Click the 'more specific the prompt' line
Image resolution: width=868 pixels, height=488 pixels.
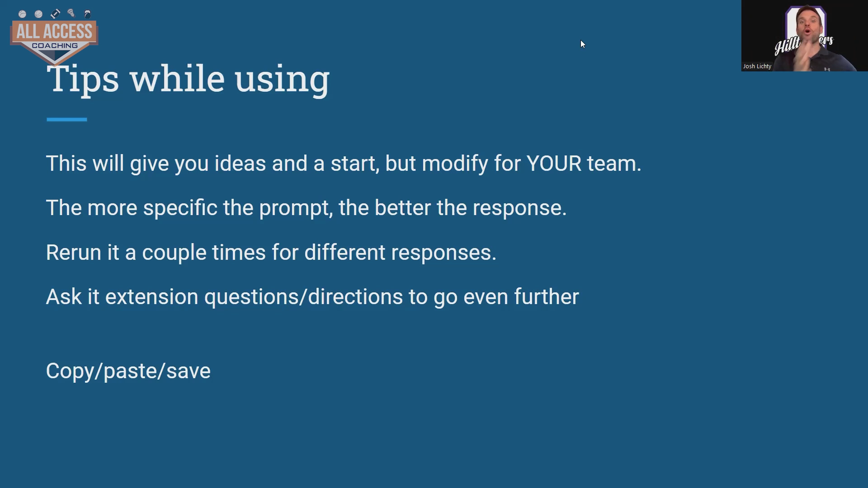coord(306,208)
